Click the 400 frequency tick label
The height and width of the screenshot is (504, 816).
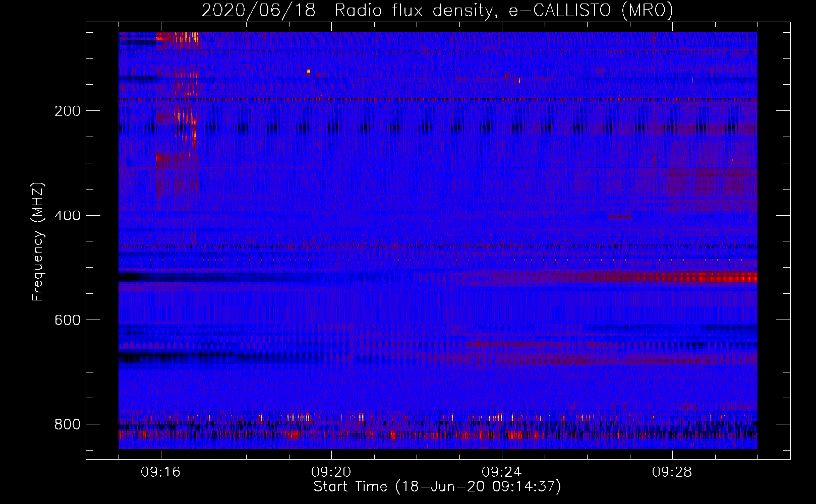point(67,216)
